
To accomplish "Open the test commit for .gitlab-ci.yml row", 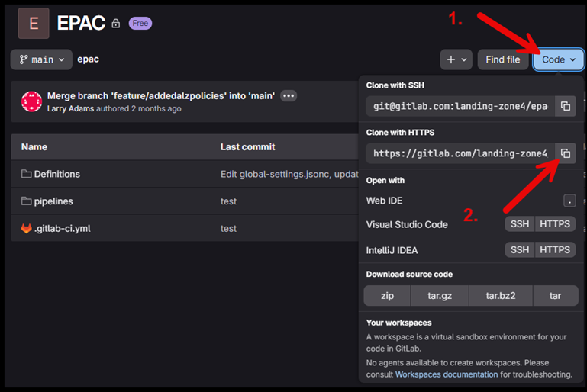I will point(228,229).
